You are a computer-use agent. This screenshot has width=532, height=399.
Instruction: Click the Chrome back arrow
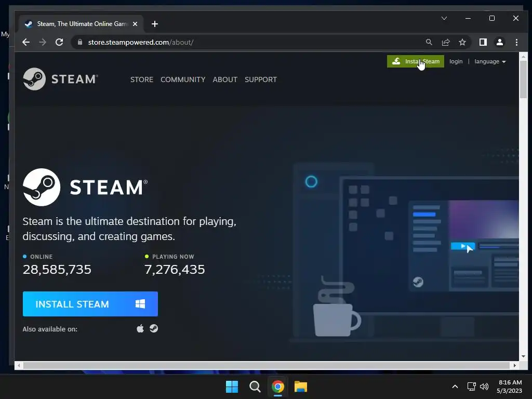pyautogui.click(x=26, y=42)
